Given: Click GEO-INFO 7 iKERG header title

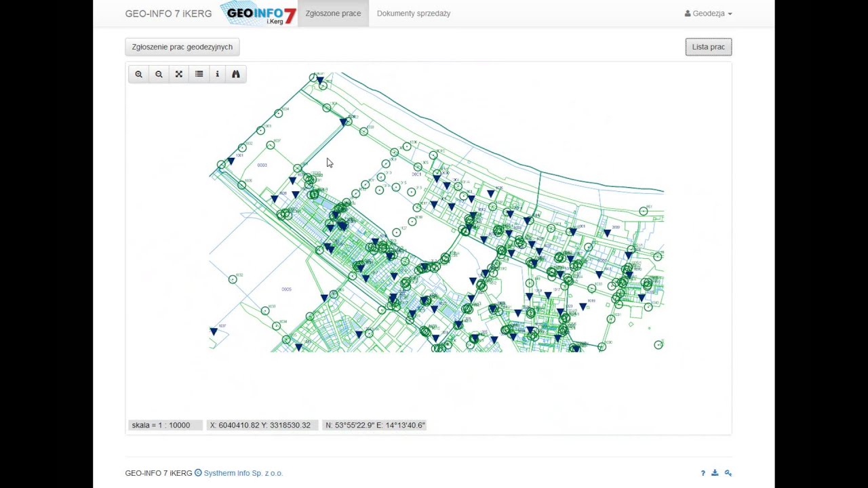Looking at the screenshot, I should pos(168,14).
